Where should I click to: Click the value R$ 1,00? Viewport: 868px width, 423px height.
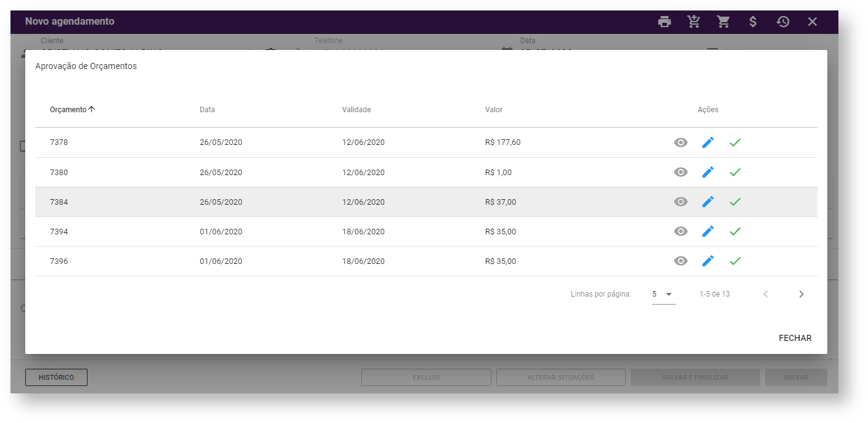[498, 172]
